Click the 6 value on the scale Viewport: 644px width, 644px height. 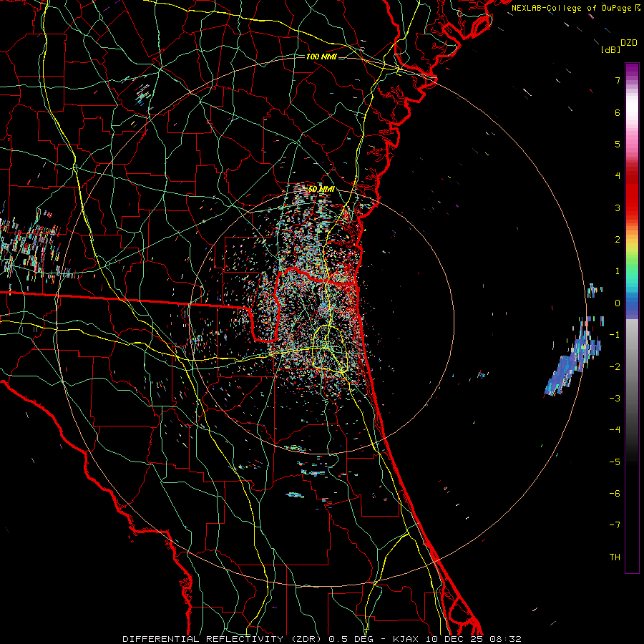coord(618,112)
